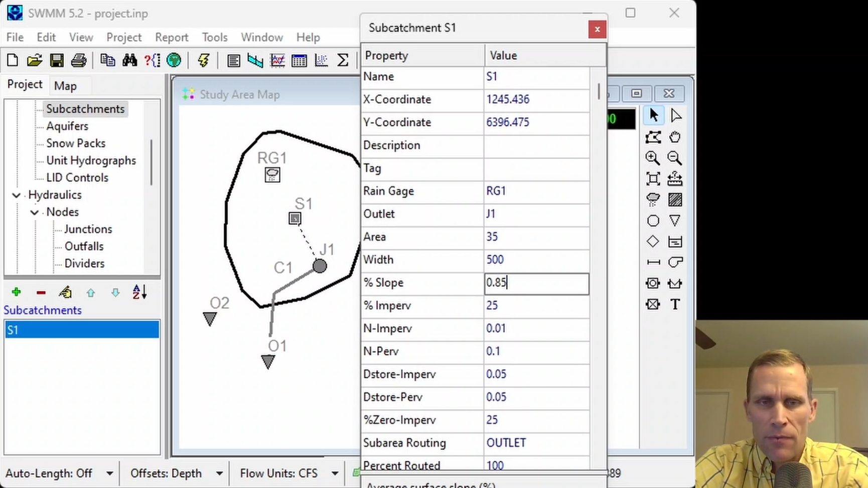This screenshot has height=488, width=868.
Task: Click junction node J1 on the map
Action: click(x=320, y=266)
